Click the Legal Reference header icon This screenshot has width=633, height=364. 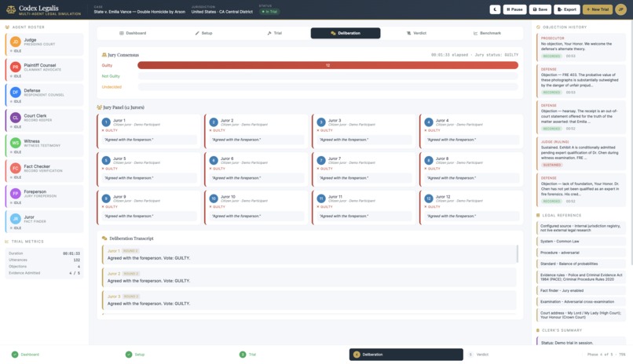(x=538, y=215)
